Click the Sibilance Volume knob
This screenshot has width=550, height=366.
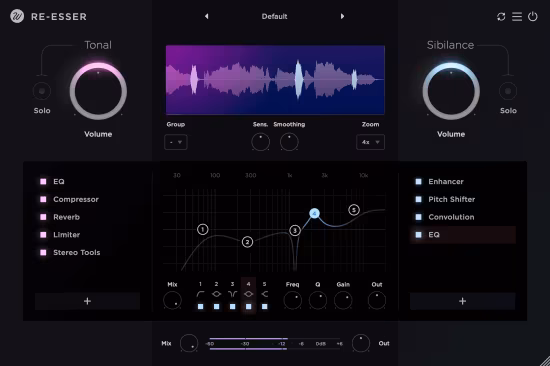coord(451,91)
